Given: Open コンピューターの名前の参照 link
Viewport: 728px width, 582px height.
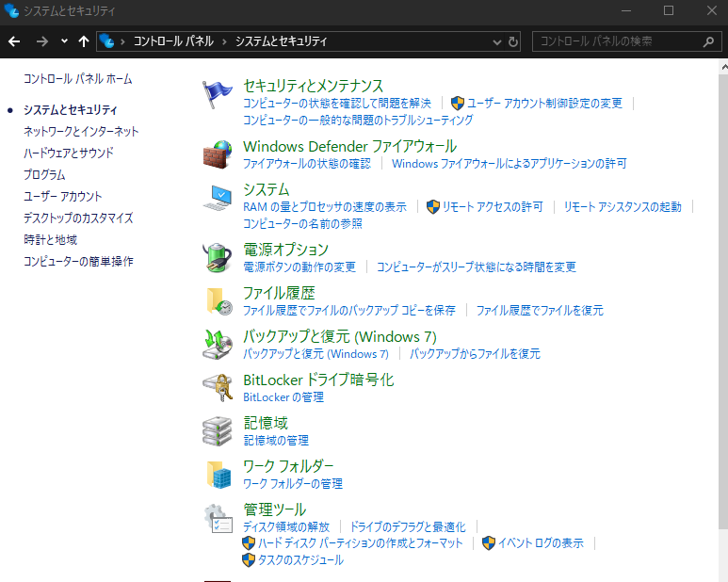Looking at the screenshot, I should click(x=302, y=224).
